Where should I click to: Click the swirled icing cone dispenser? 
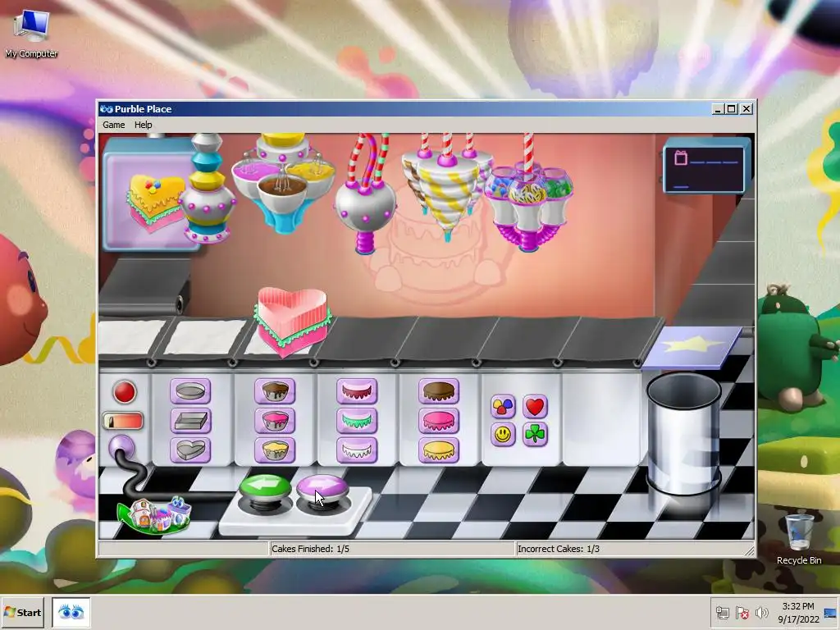point(446,188)
